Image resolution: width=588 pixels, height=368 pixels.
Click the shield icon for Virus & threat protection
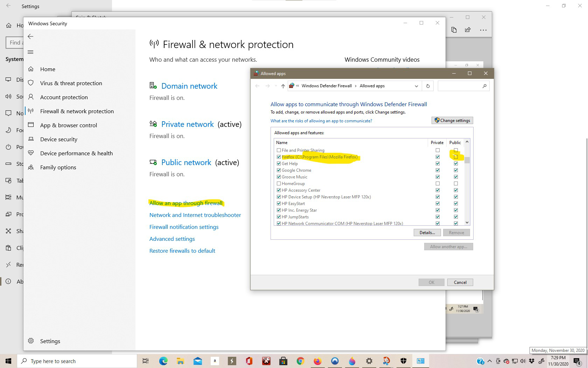click(31, 83)
